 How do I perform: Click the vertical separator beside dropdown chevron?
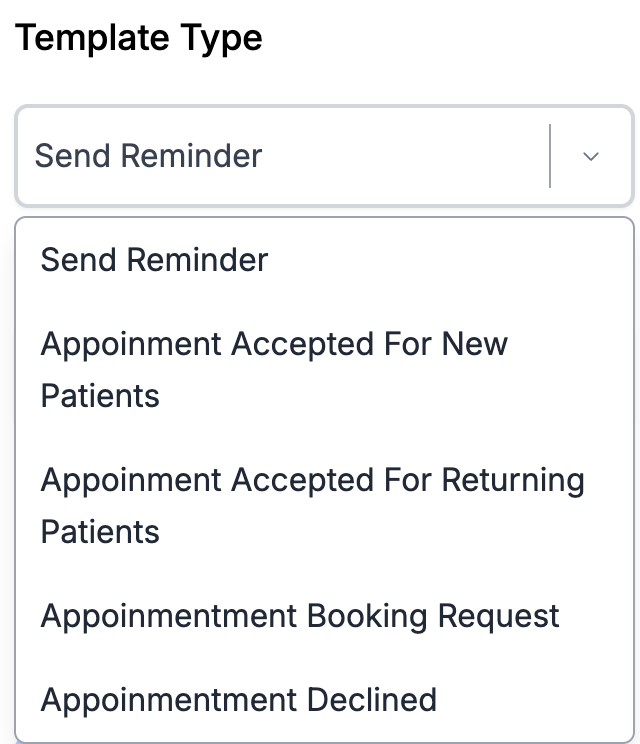550,156
